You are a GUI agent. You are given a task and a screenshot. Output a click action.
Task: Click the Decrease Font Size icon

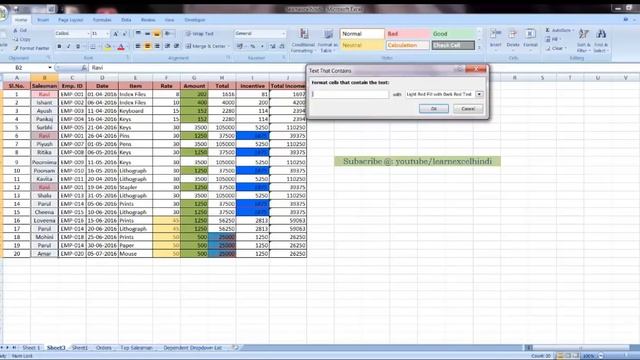coord(124,33)
